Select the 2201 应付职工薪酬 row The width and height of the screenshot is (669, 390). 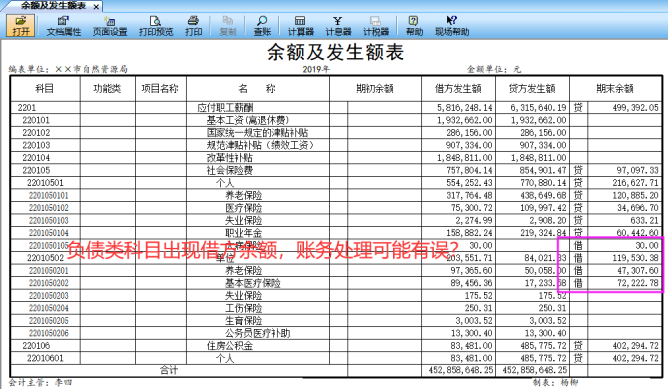pos(336,108)
